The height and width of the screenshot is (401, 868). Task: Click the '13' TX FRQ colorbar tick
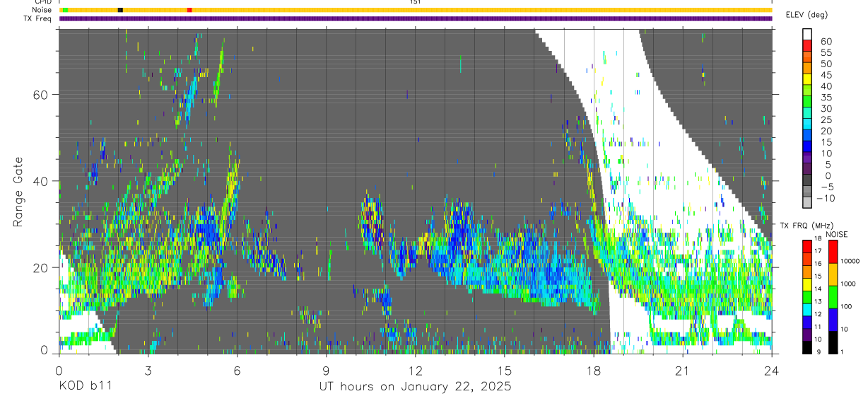pyautogui.click(x=819, y=302)
